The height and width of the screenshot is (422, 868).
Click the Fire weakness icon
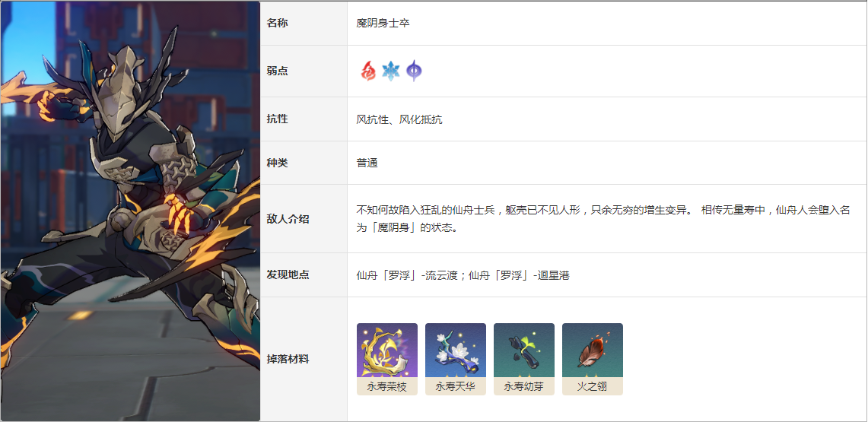[x=368, y=71]
